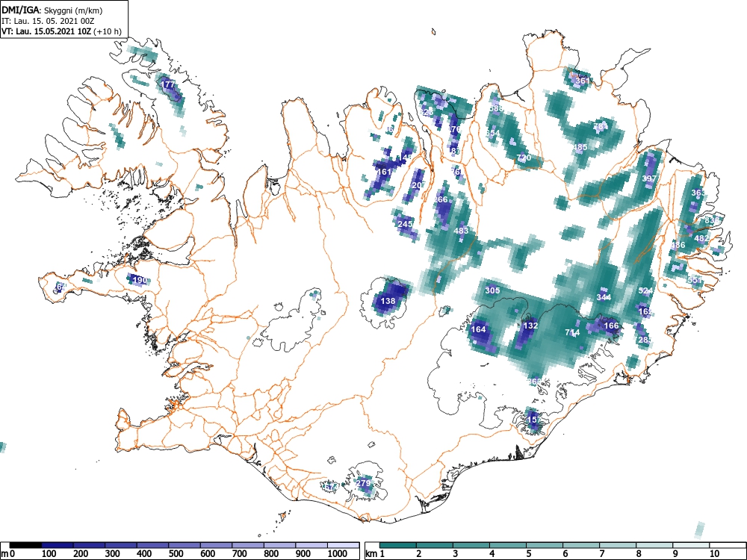The height and width of the screenshot is (560, 747).
Task: Select the 714 value label
Action: coord(572,332)
